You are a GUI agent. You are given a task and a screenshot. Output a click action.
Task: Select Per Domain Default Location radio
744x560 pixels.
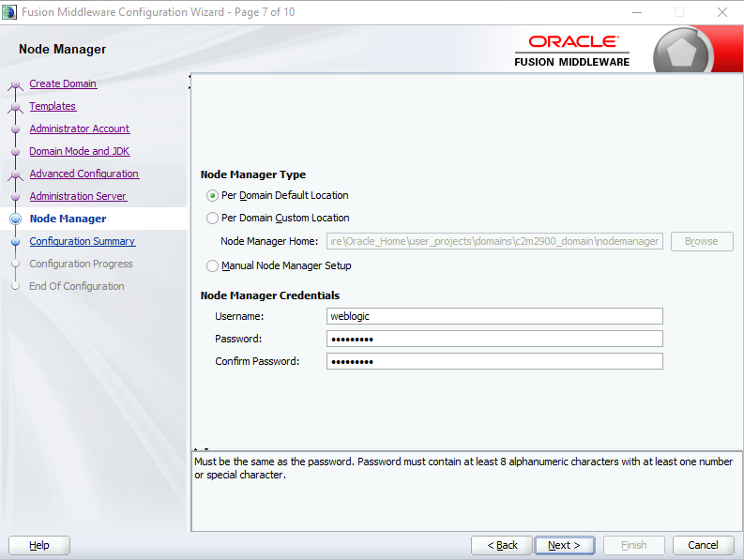(212, 195)
